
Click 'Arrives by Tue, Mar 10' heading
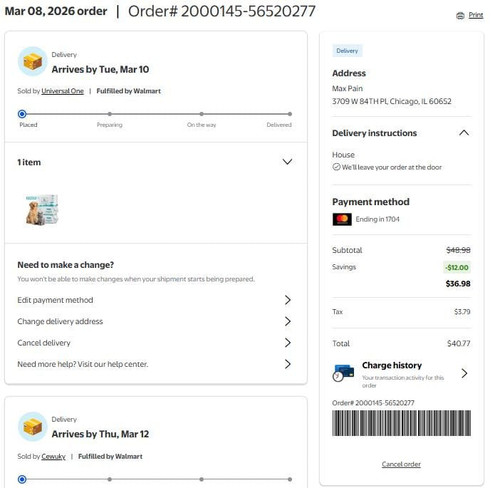point(100,69)
